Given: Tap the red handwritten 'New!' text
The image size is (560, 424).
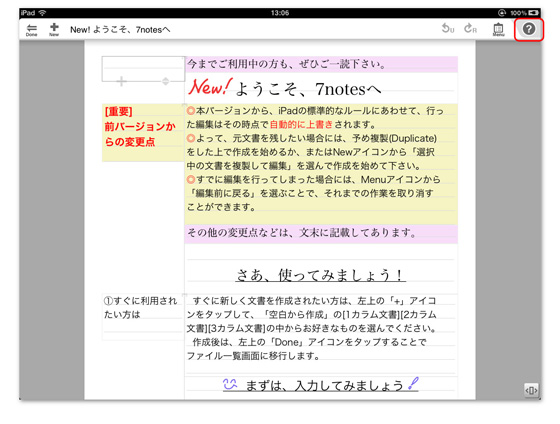Looking at the screenshot, I should tap(210, 87).
